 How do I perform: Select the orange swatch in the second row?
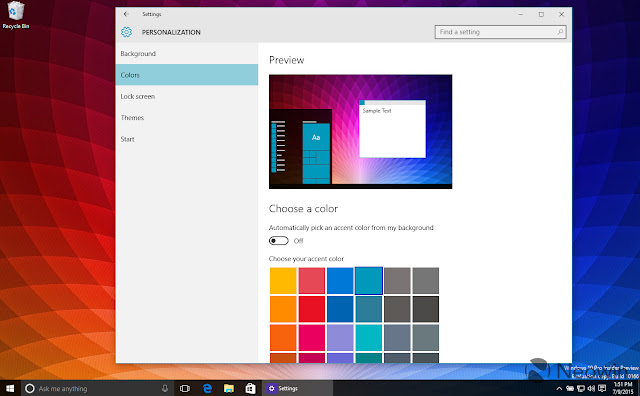(283, 309)
